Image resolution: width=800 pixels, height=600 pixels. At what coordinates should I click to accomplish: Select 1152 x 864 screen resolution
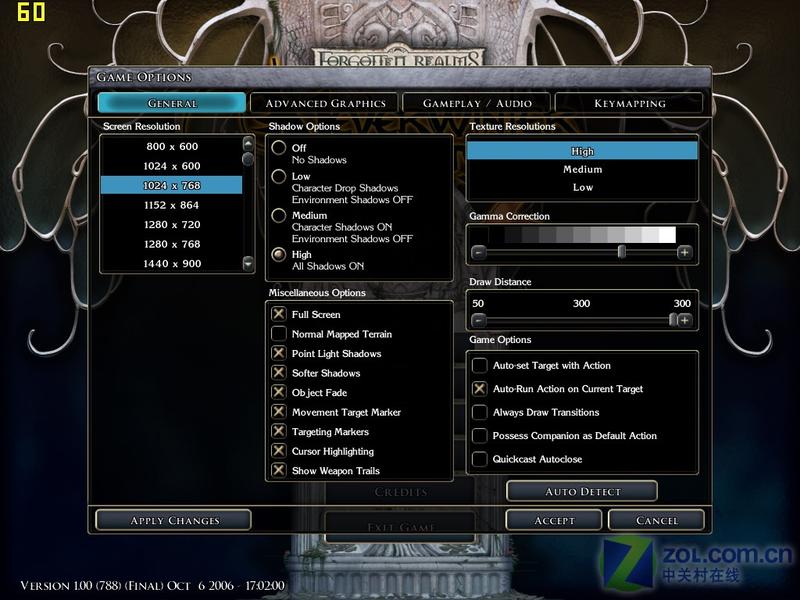171,205
